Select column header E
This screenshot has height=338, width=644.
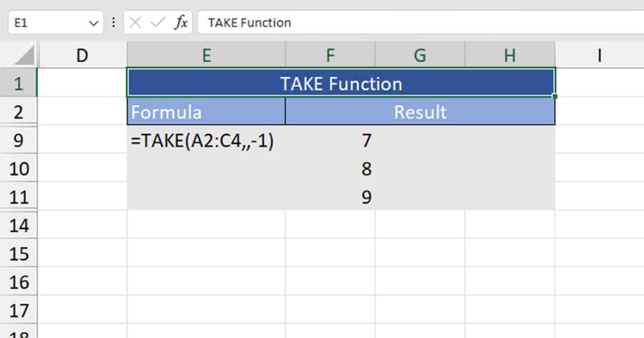pyautogui.click(x=206, y=54)
